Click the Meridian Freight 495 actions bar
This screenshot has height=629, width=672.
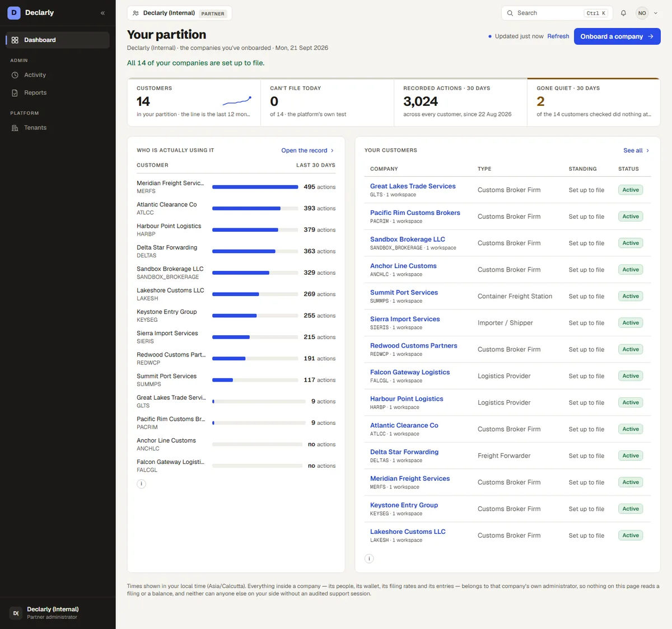(x=255, y=187)
